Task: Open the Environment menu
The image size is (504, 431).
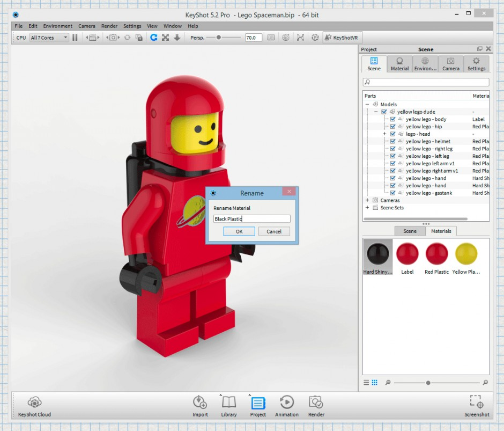Action: click(57, 26)
